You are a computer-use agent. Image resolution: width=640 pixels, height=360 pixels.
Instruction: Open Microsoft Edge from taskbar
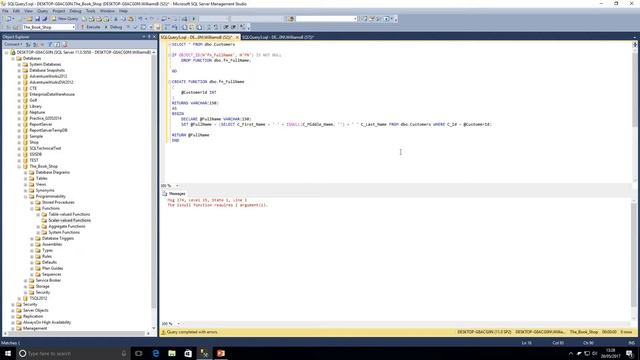click(x=156, y=353)
